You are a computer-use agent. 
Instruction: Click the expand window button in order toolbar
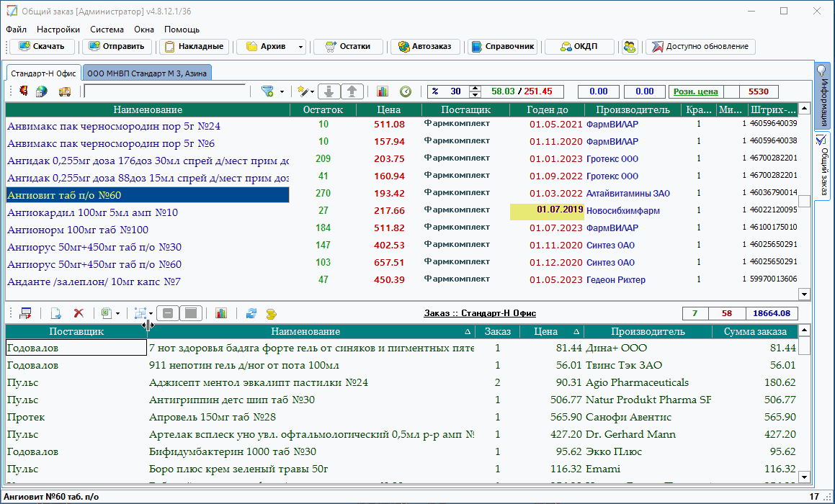191,313
